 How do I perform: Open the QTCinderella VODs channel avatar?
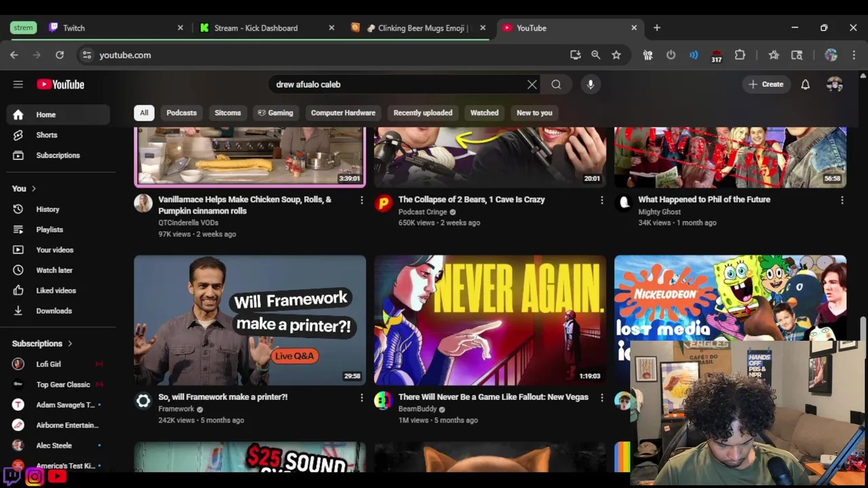pyautogui.click(x=143, y=203)
